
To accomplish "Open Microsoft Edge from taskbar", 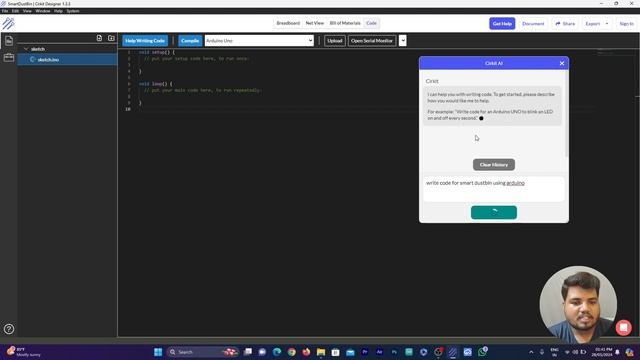I will tap(277, 352).
